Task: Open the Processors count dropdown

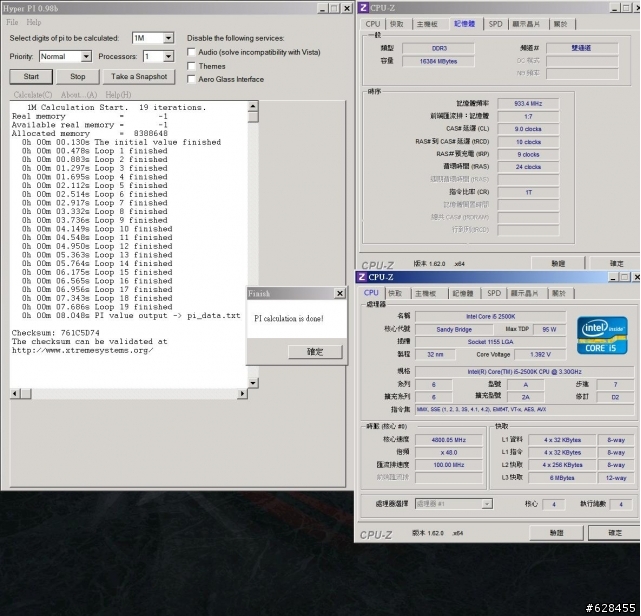Action: click(x=168, y=56)
